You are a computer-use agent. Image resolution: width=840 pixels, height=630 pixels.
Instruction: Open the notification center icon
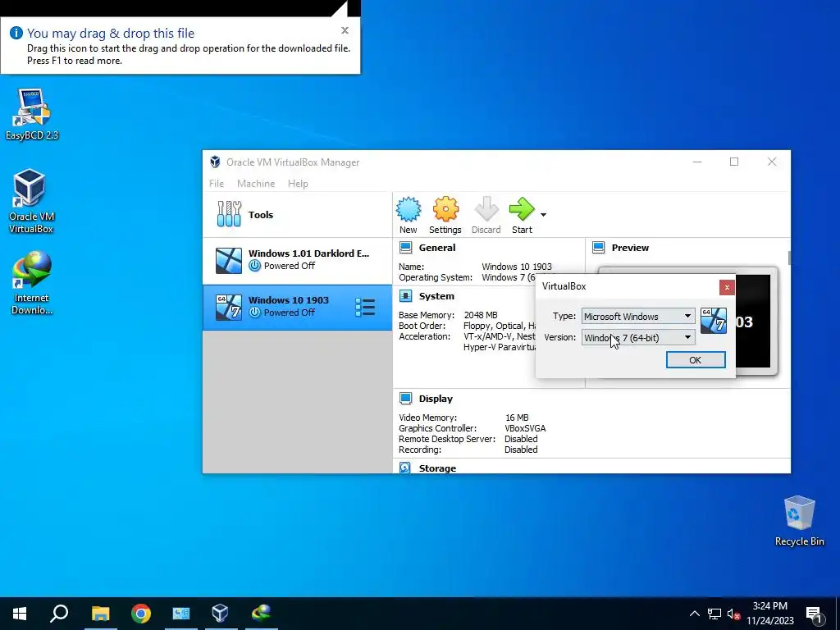[814, 614]
